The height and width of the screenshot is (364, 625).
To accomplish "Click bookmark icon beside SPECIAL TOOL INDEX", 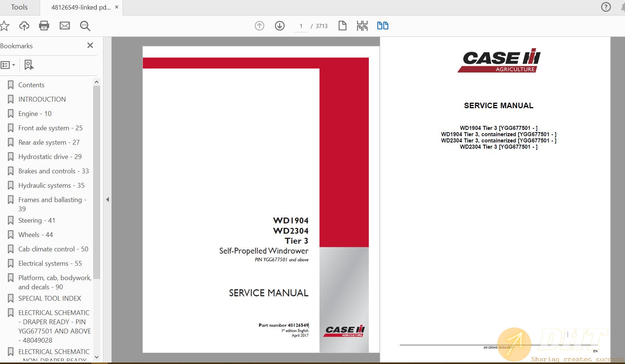I will pyautogui.click(x=11, y=298).
